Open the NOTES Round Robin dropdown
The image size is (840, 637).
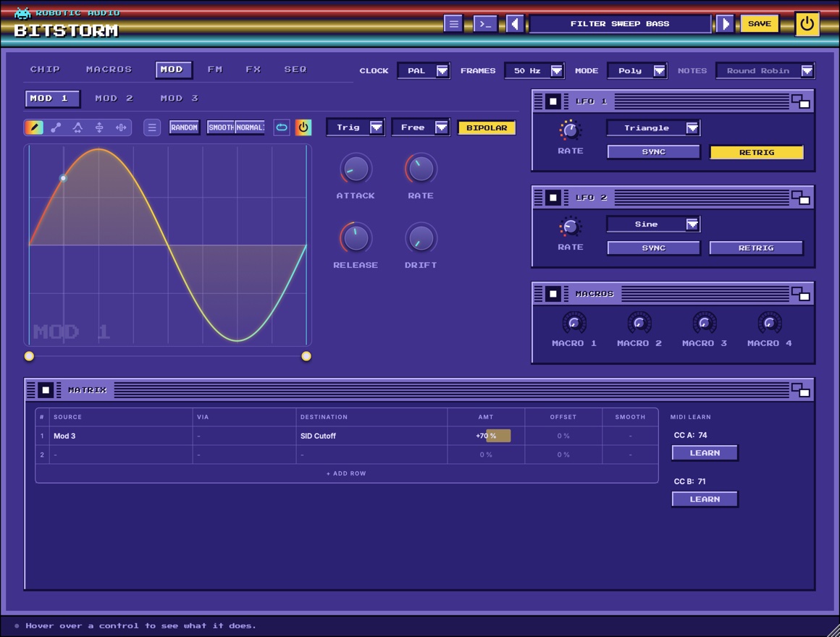pyautogui.click(x=765, y=71)
